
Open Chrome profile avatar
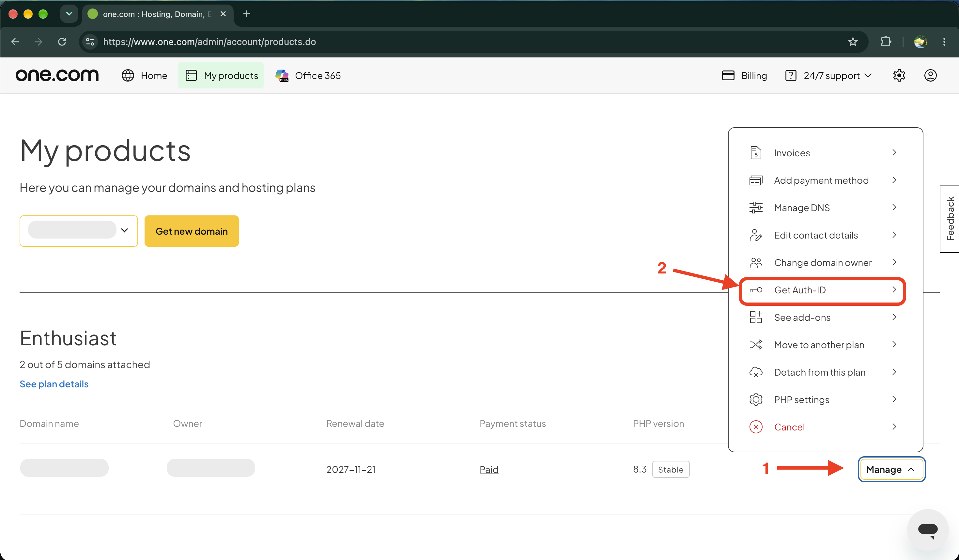coord(920,41)
